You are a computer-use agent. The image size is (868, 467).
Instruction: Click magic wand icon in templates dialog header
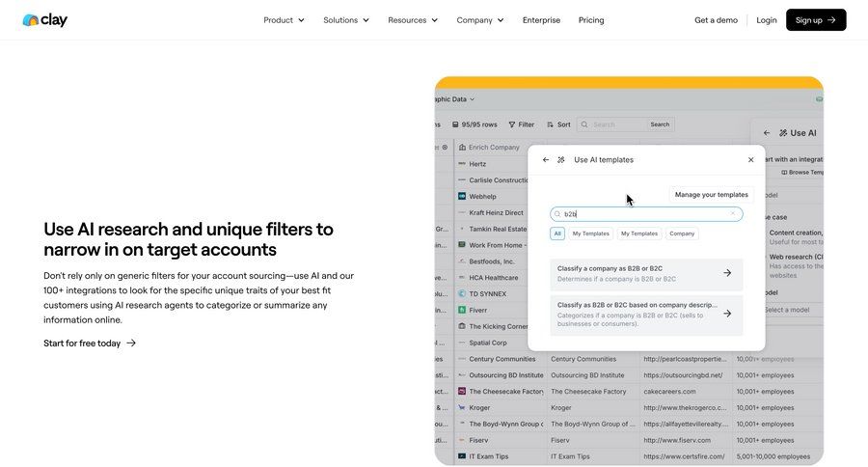[560, 159]
